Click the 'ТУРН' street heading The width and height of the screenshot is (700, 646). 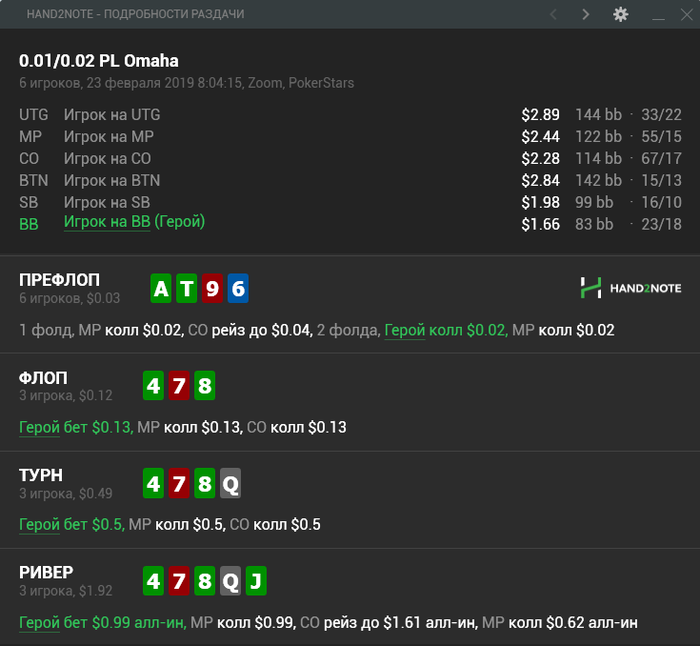pos(41,475)
